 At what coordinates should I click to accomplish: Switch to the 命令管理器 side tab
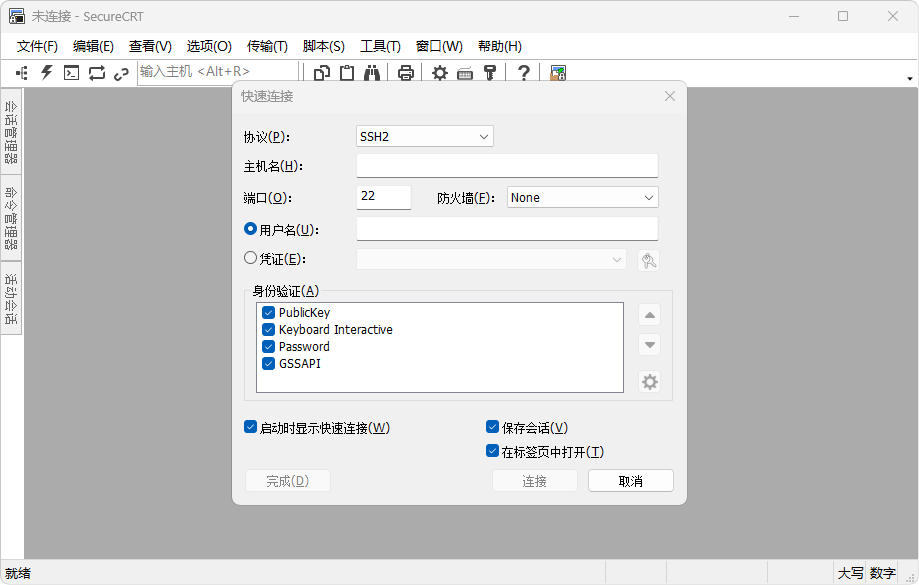pyautogui.click(x=11, y=217)
